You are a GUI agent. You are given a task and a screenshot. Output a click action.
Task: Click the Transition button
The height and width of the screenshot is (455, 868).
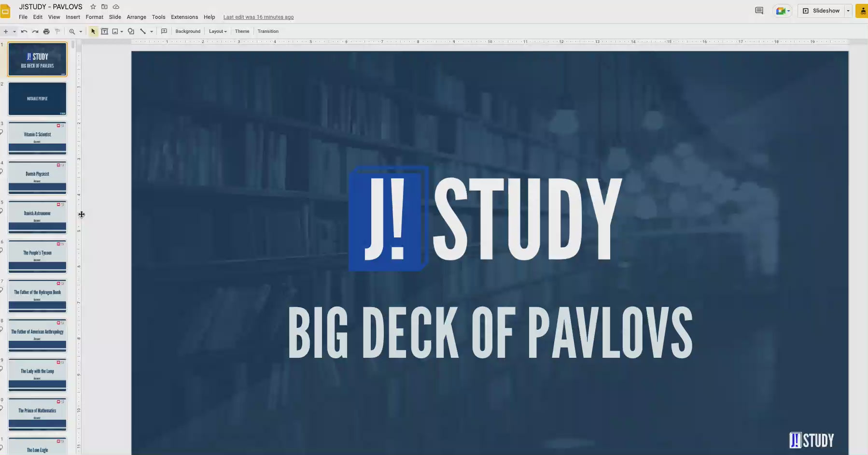(268, 31)
